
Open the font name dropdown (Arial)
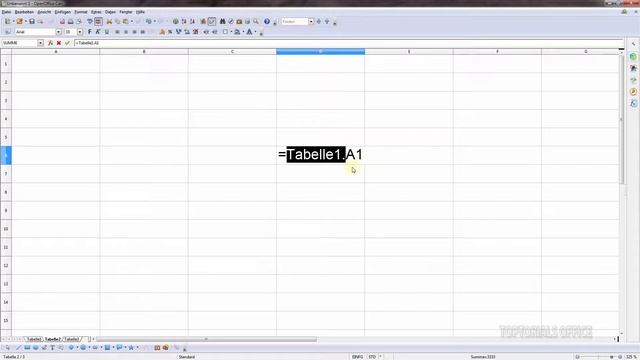pos(58,32)
